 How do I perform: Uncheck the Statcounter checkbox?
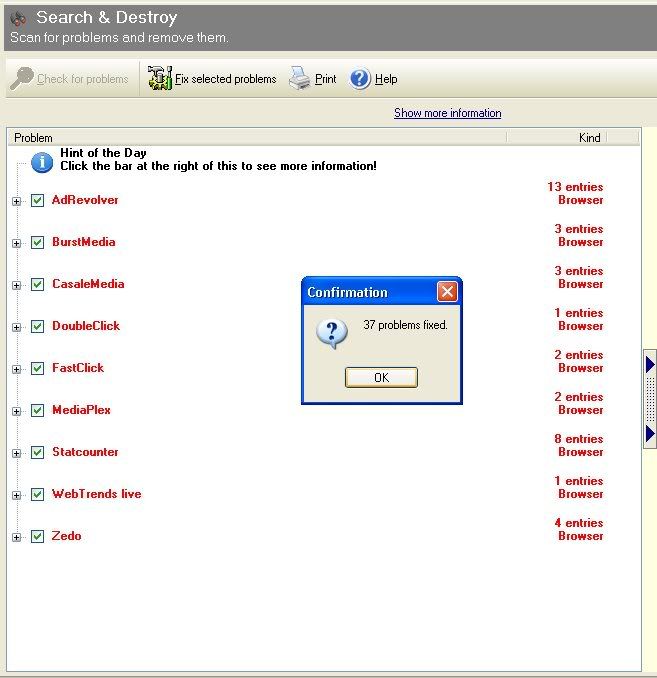(x=37, y=452)
